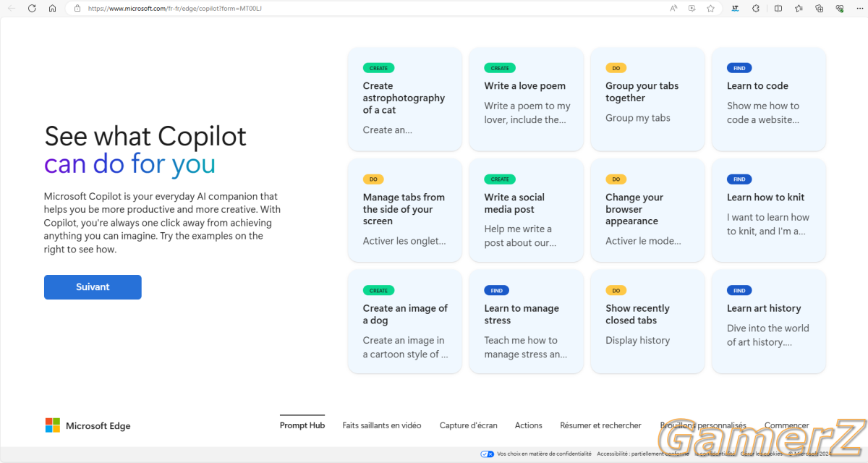Open Vos choix en matière de confidentialité link
The width and height of the screenshot is (868, 463).
[544, 454]
